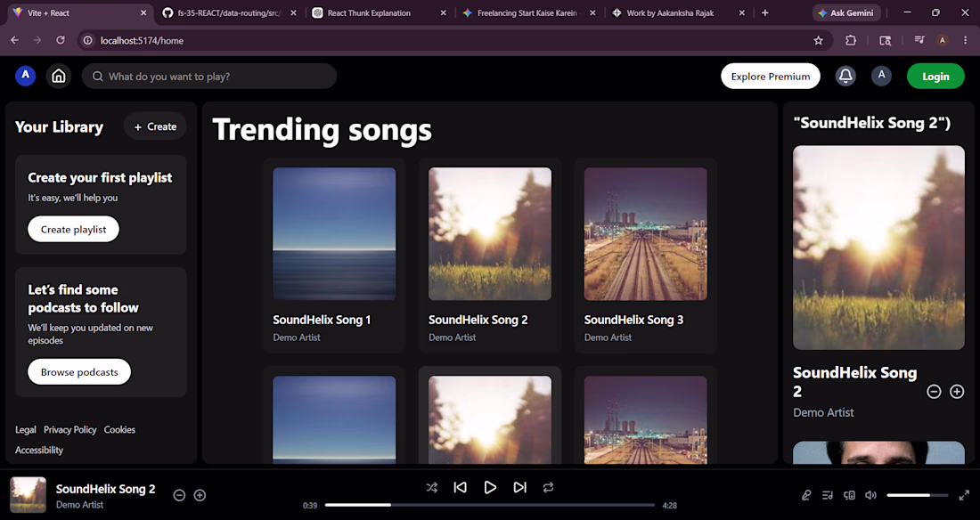
Task: Click Browse podcasts button
Action: click(79, 372)
